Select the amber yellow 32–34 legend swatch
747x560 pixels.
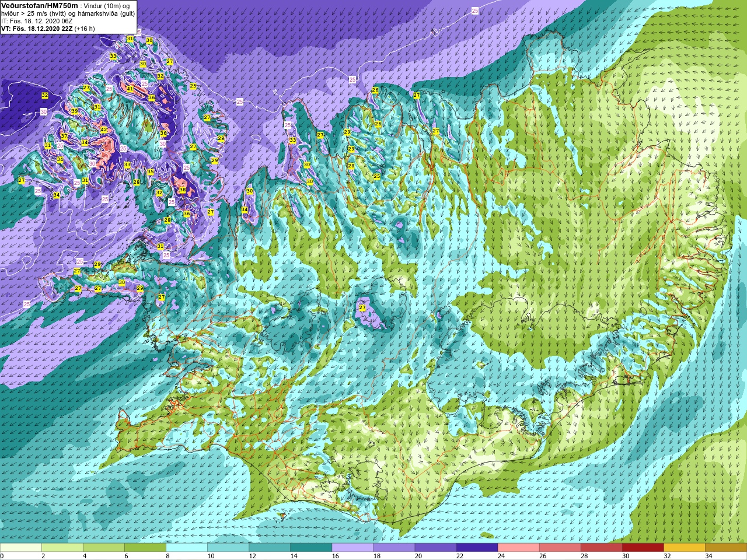684,548
